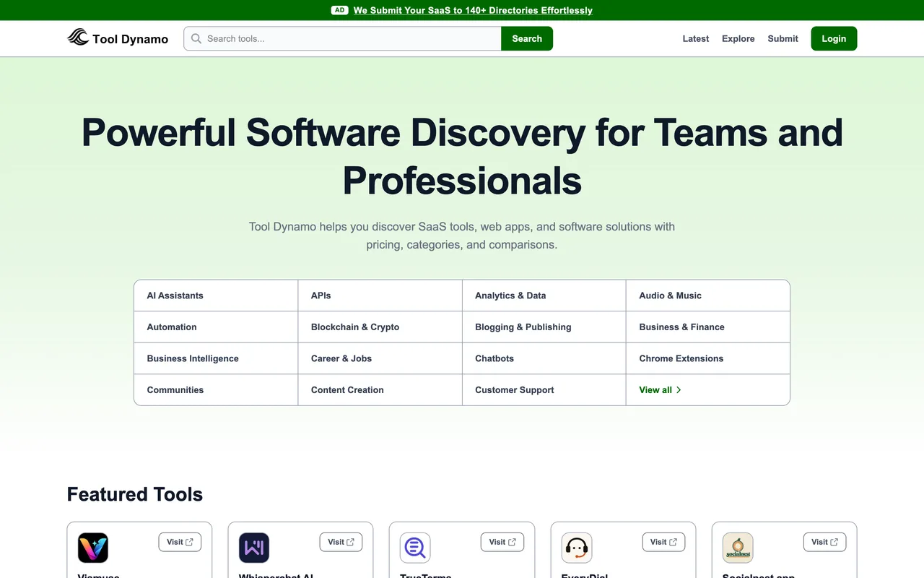
Task: Focus the Search tools input field
Action: [343, 38]
